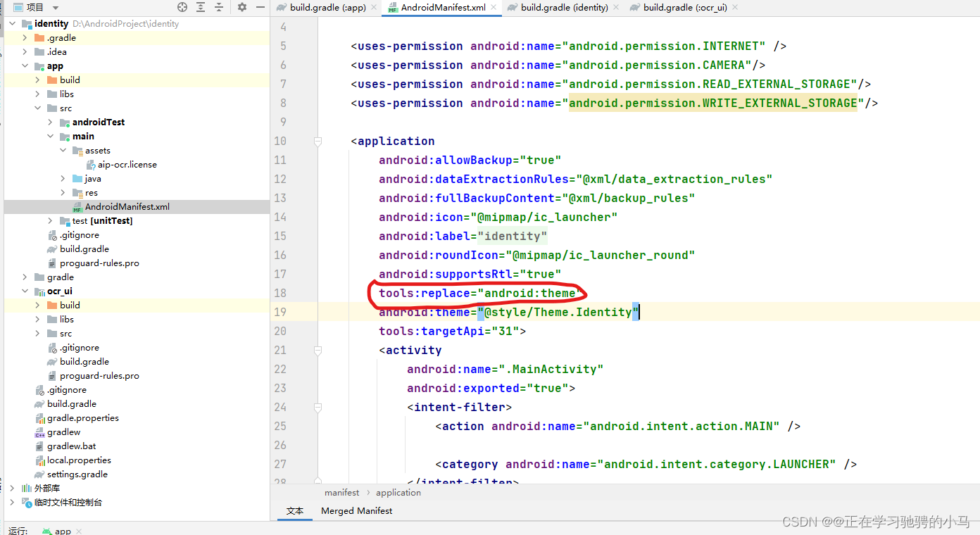Image resolution: width=980 pixels, height=535 pixels.
Task: Fold the intent-filter tag at line 24
Action: (318, 408)
